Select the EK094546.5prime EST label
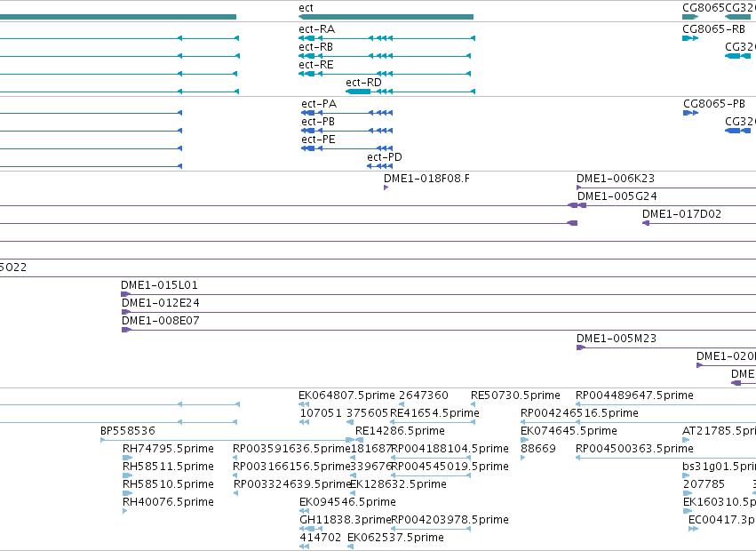Screen dimensions: 756x551 click(x=347, y=503)
